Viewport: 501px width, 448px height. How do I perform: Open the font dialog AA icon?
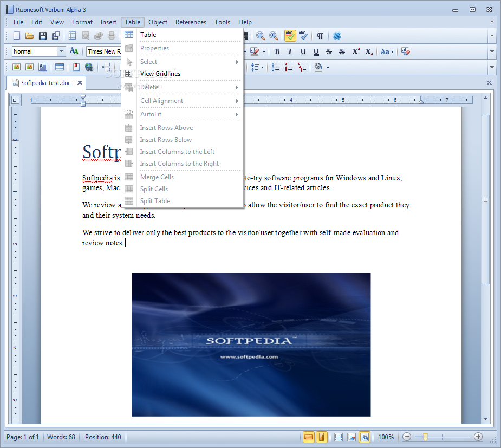coord(74,51)
